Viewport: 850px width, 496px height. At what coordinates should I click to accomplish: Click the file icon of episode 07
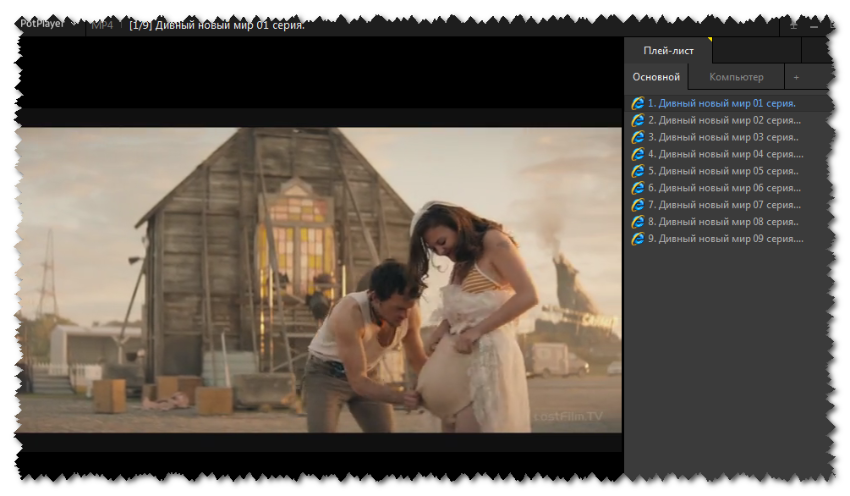click(x=638, y=204)
